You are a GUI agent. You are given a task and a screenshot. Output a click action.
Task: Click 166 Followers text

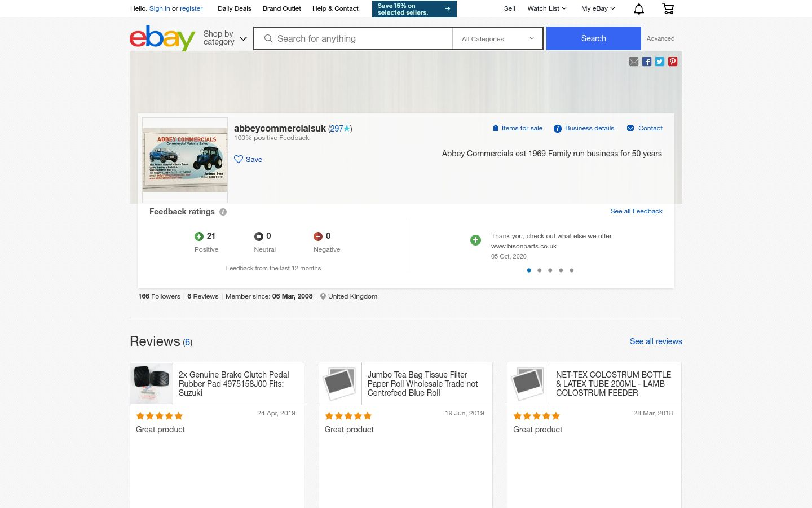click(x=159, y=296)
